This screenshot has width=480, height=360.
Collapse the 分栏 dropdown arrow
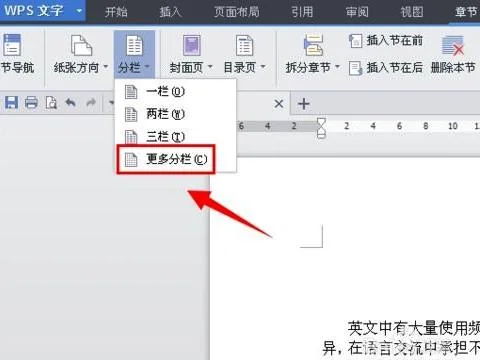(147, 67)
